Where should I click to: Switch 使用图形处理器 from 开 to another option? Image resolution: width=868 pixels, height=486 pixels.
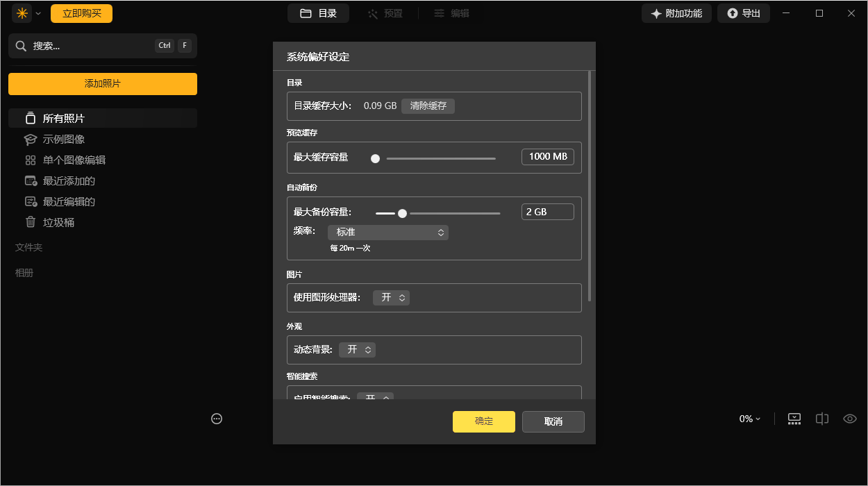click(391, 297)
